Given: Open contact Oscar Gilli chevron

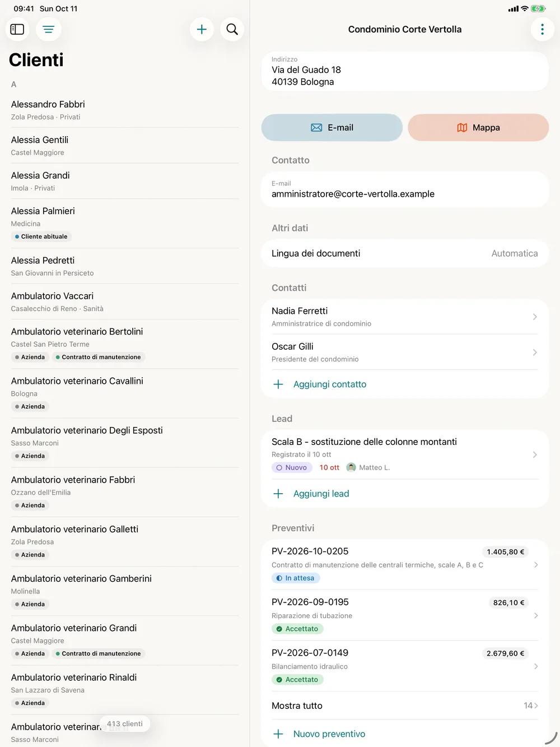Looking at the screenshot, I should coord(535,352).
